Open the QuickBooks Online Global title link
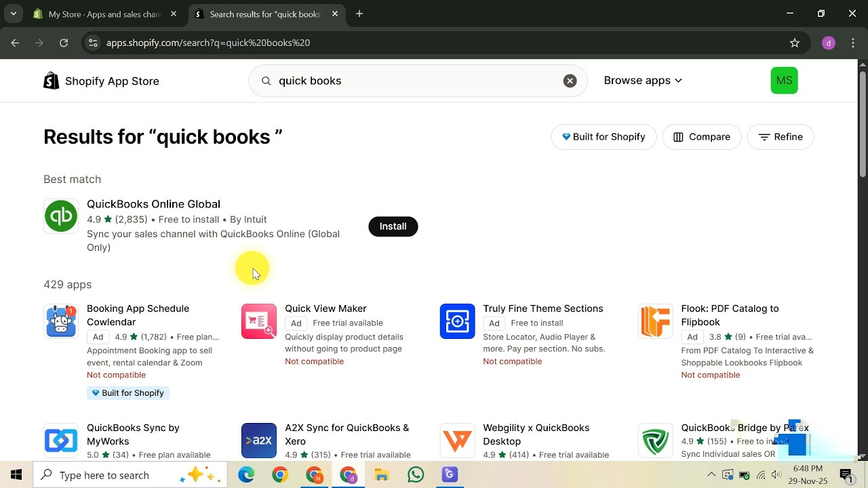This screenshot has height=488, width=868. tap(153, 204)
